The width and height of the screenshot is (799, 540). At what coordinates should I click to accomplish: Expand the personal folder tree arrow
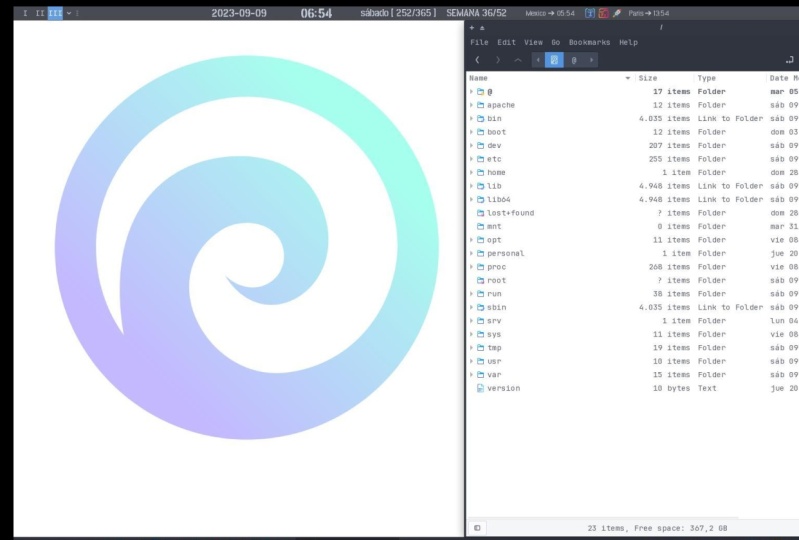471,253
